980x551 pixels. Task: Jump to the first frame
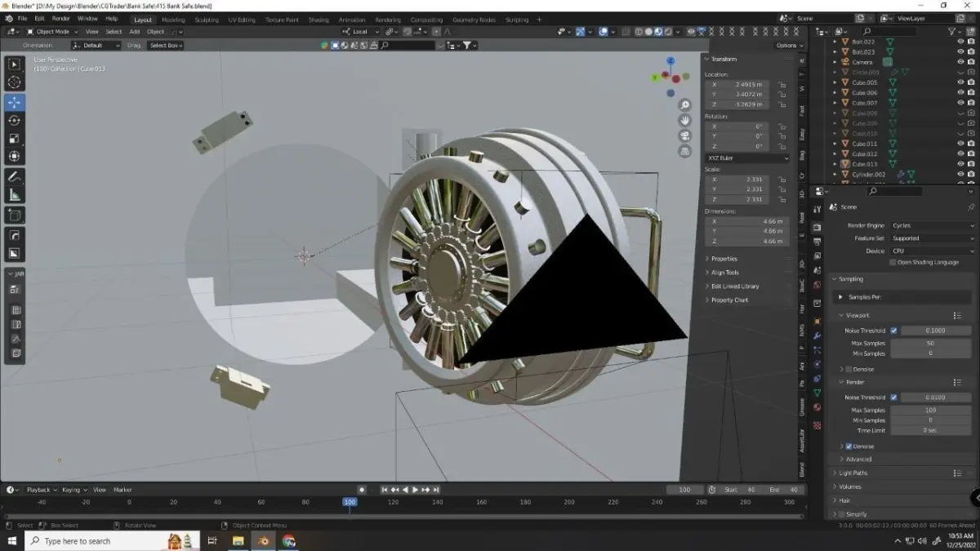click(385, 490)
